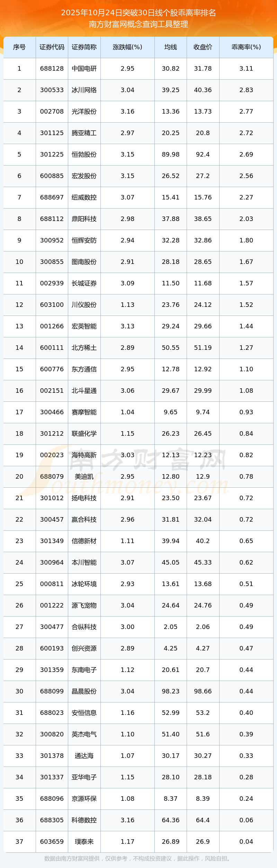Click stock name 恒辉安防

coord(84,240)
